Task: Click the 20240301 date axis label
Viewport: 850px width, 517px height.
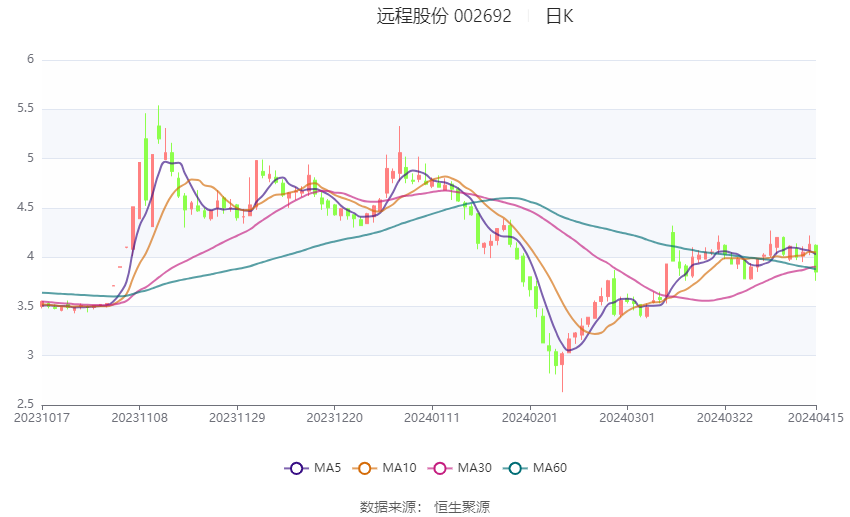Action: tap(627, 418)
